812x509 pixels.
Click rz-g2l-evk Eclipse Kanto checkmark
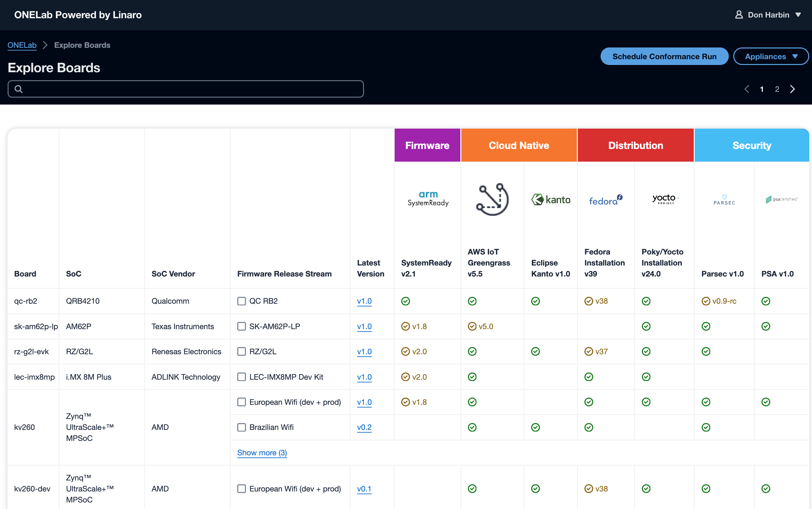tap(536, 351)
